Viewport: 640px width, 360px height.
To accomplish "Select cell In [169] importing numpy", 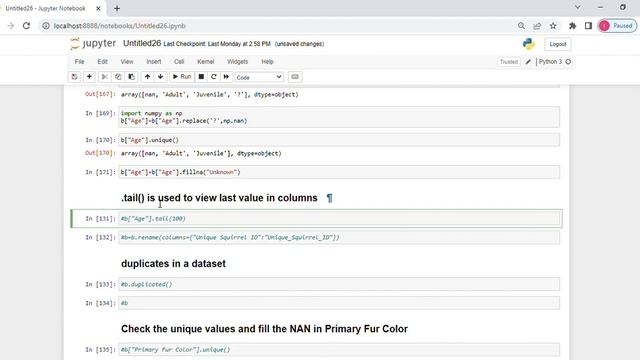I will pyautogui.click(x=339, y=117).
